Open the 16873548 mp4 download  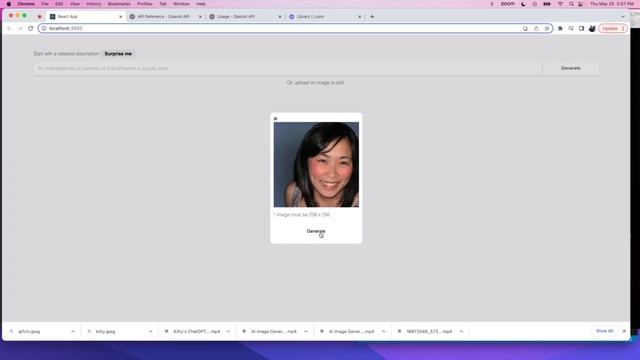429,331
